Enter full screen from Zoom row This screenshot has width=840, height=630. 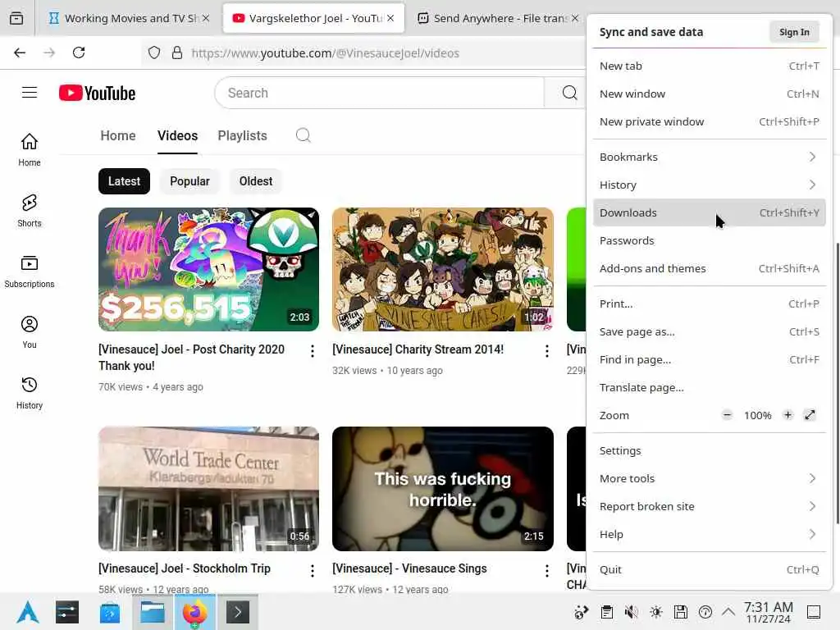(810, 414)
